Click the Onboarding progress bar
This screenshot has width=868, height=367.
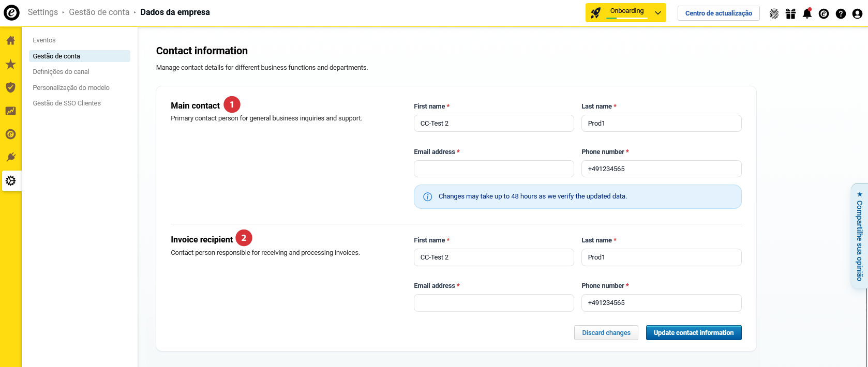(626, 18)
